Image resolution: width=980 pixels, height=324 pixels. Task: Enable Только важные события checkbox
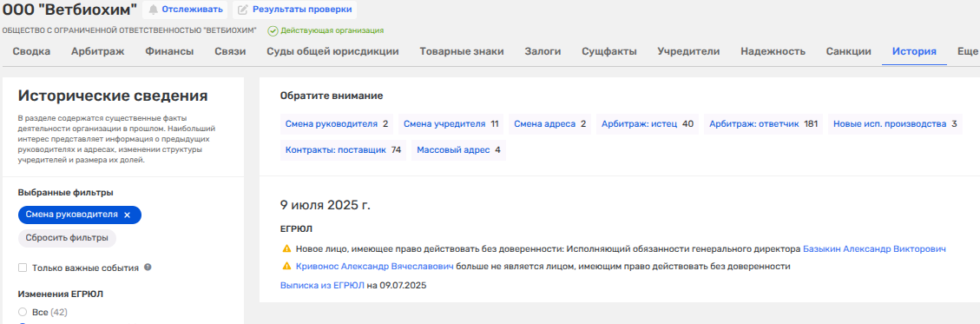click(x=23, y=268)
